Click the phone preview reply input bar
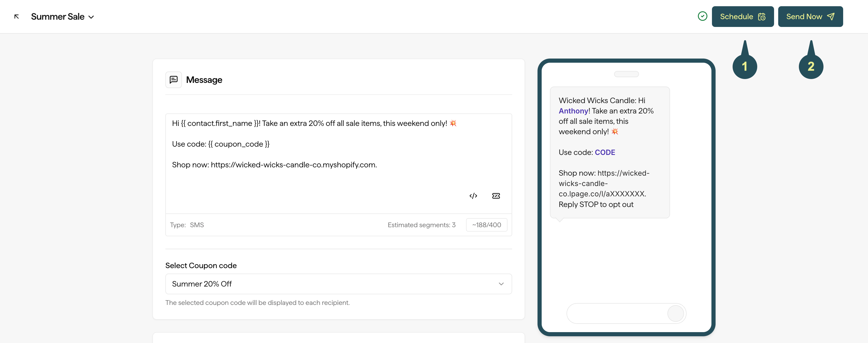868x343 pixels. click(626, 313)
